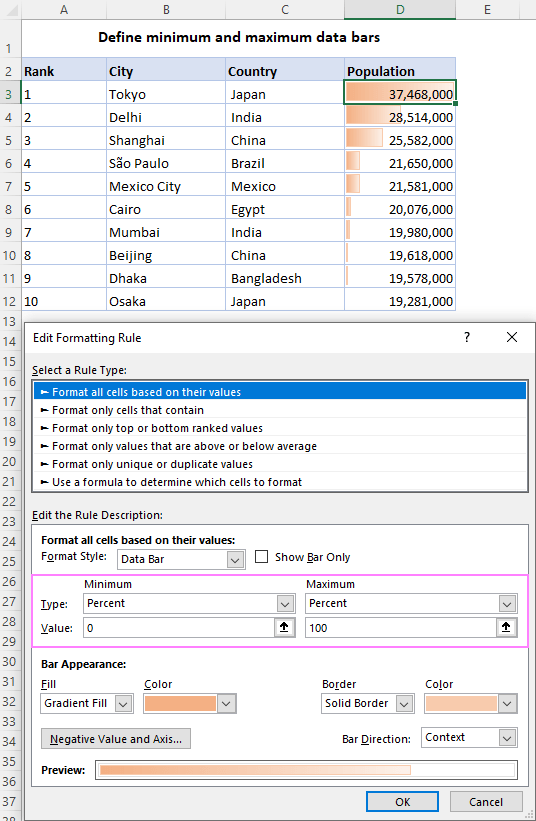Click the Mumbai cell
The image size is (536, 821).
pos(166,232)
